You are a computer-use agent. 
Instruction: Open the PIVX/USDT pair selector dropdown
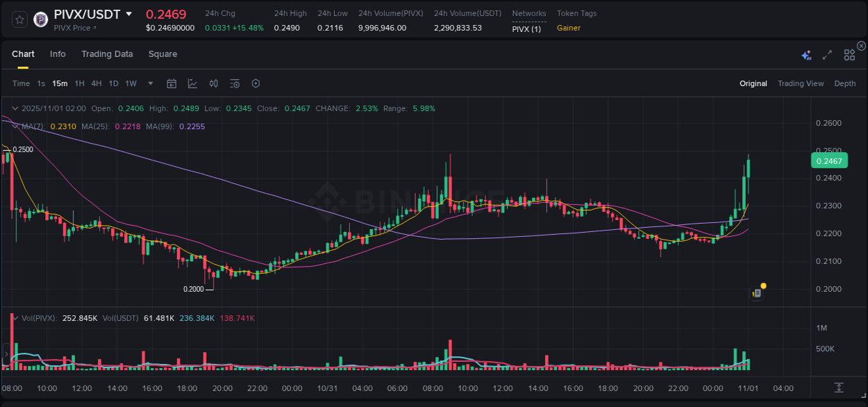click(129, 13)
